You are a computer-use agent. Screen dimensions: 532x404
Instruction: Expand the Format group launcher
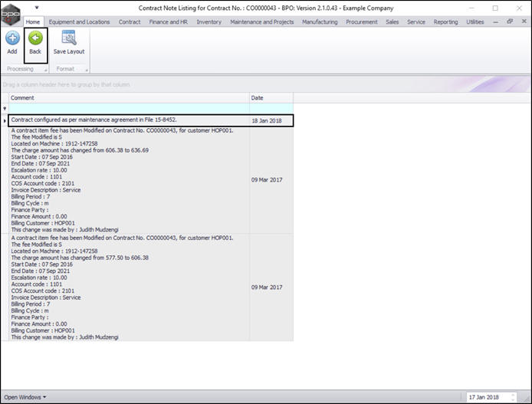87,70
